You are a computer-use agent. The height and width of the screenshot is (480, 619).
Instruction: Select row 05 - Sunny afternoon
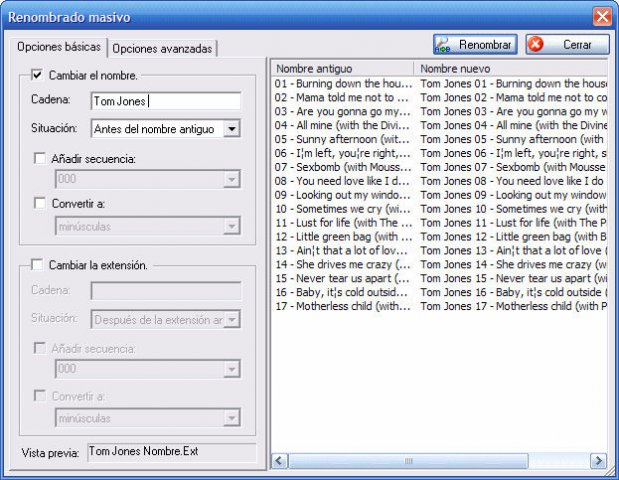[343, 139]
